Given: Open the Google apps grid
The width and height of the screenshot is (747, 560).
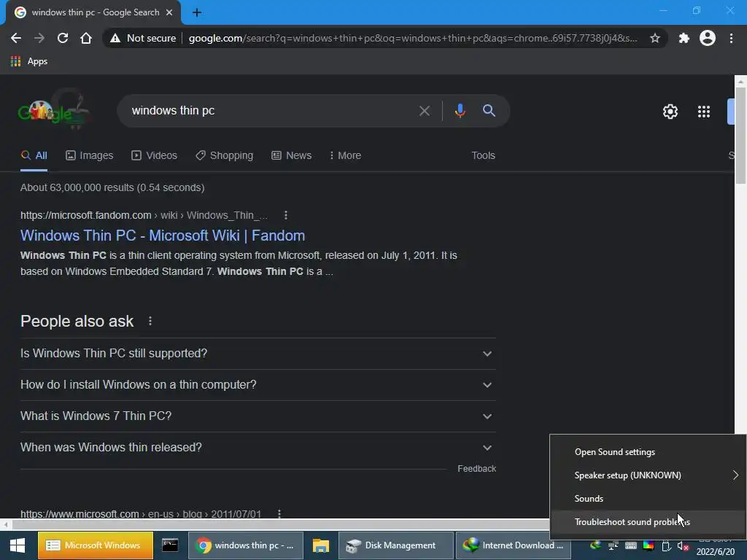Looking at the screenshot, I should (704, 112).
